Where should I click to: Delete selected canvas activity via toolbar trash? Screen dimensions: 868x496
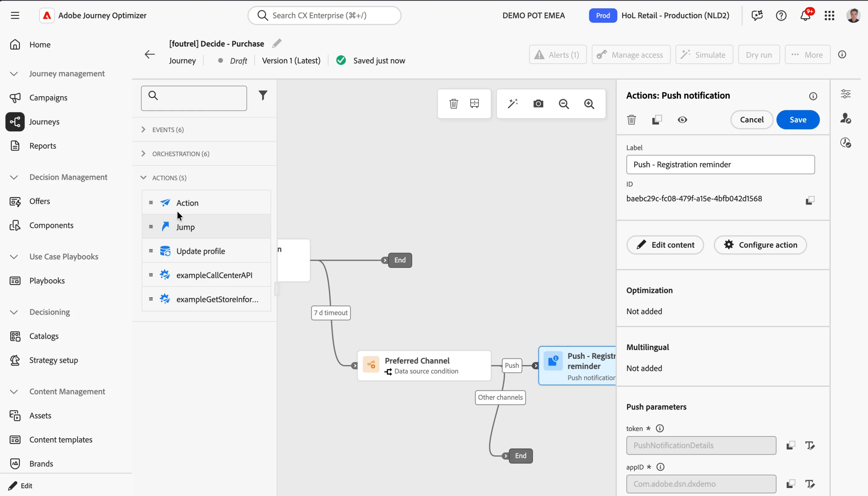point(454,104)
